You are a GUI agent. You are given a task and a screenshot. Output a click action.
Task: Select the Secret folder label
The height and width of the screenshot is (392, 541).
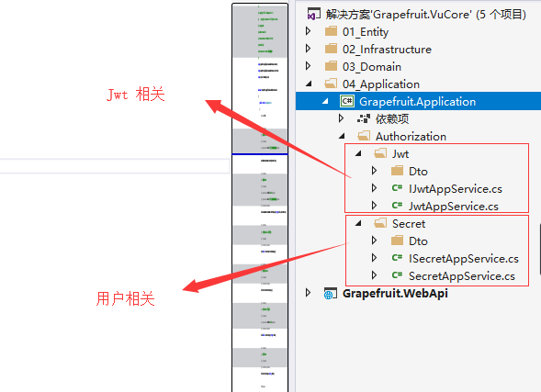click(409, 224)
